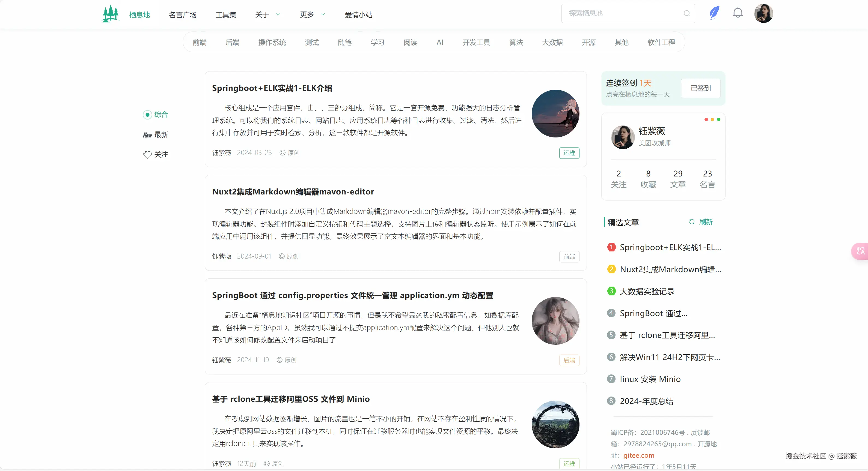The width and height of the screenshot is (868, 471).
Task: Open the gitee.com open source link
Action: point(638,455)
